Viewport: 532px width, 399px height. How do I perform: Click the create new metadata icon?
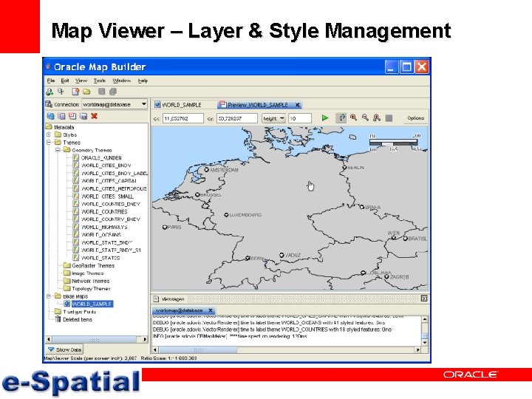click(75, 92)
